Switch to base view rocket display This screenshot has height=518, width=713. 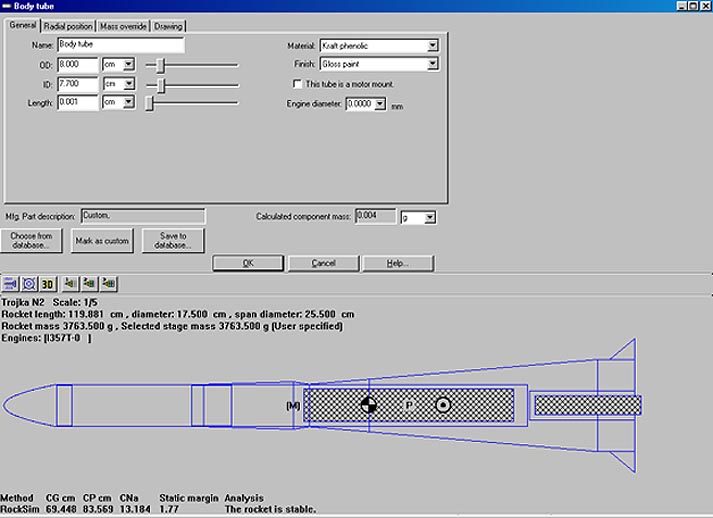point(29,283)
